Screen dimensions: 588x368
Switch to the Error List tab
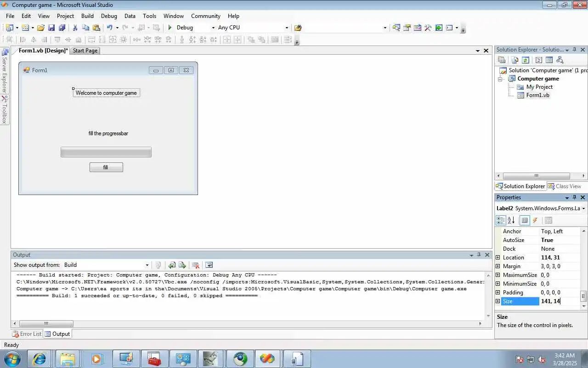tap(27, 334)
